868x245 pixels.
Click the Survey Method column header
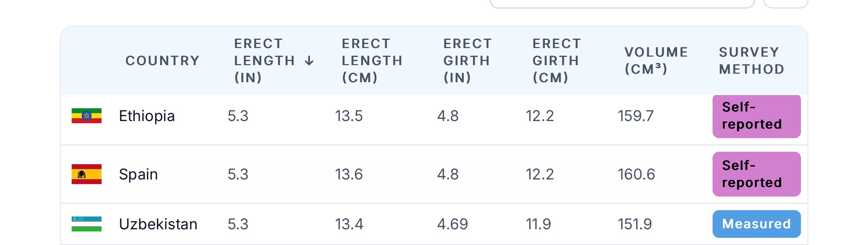pos(751,61)
